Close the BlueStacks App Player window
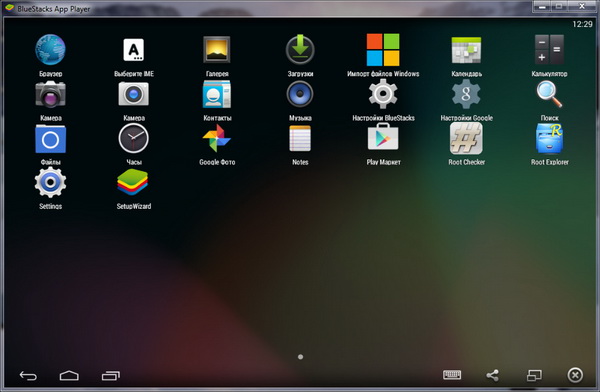Image resolution: width=600 pixels, height=392 pixels. point(582,7)
